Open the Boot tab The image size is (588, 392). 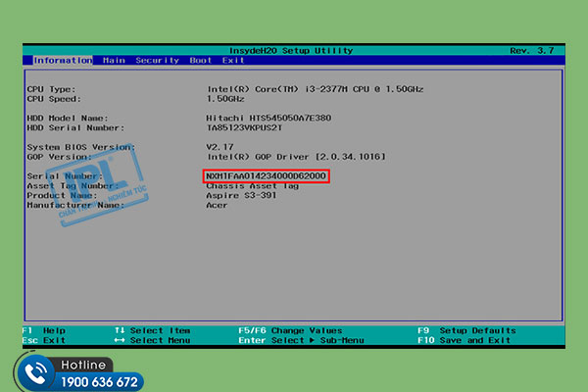201,61
